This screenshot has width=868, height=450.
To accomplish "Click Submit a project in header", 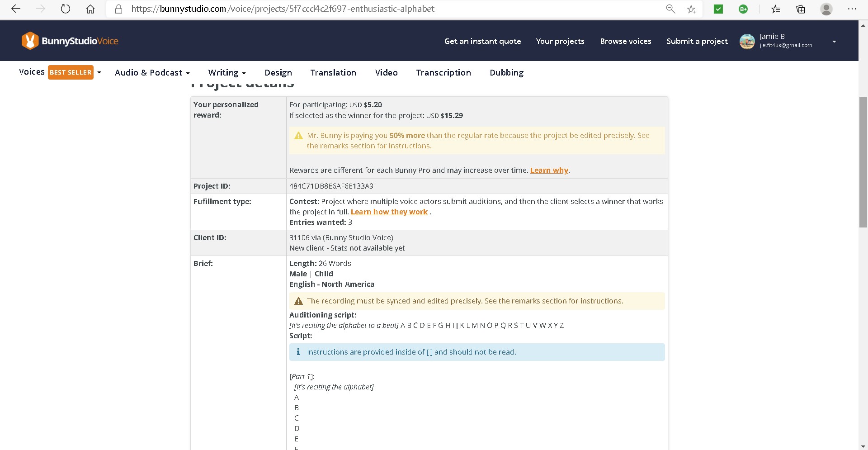I will tap(697, 41).
